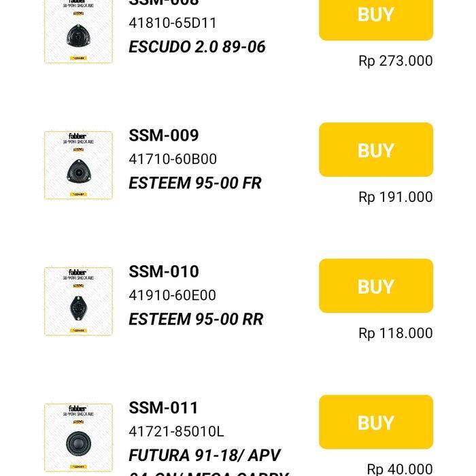The image size is (476, 476).
Task: Open SSM-010 Esteem RR product image
Action: pyautogui.click(x=78, y=301)
